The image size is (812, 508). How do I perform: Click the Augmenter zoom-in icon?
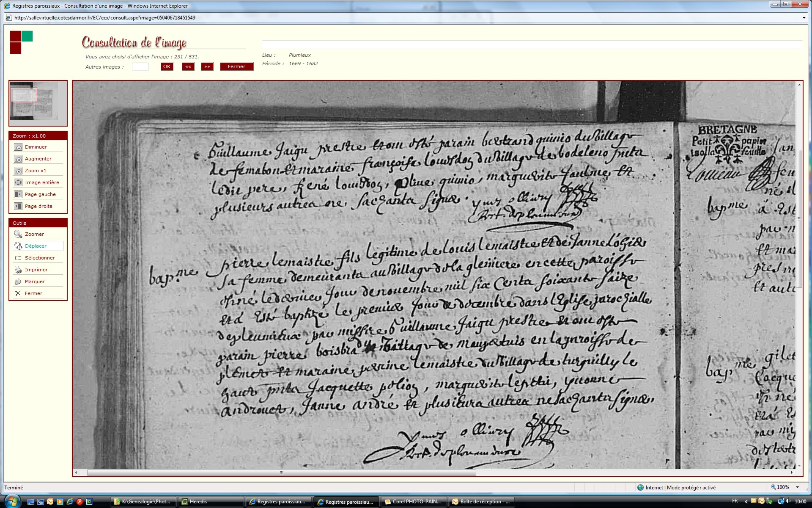(x=18, y=159)
